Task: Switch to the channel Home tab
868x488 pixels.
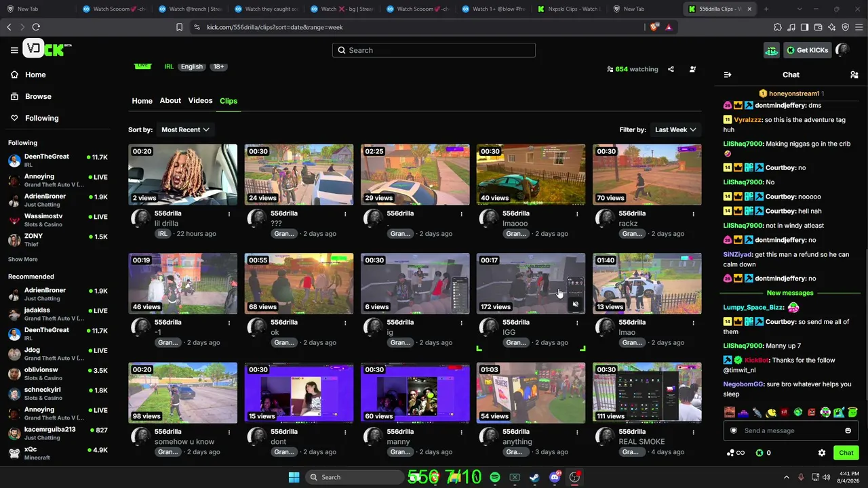Action: pyautogui.click(x=142, y=101)
